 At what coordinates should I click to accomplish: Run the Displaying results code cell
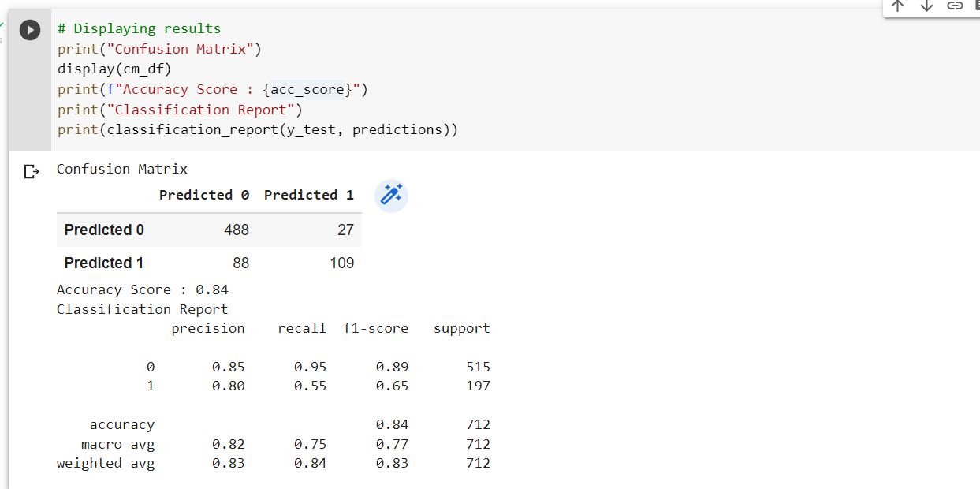30,30
